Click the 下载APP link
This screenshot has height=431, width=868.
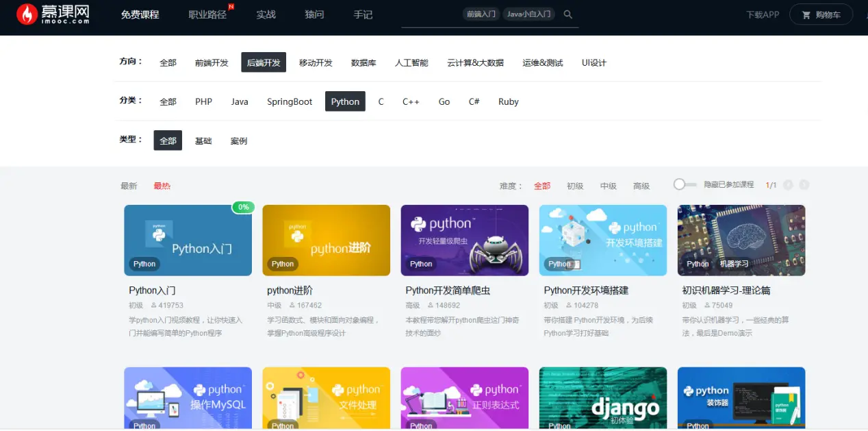[763, 14]
